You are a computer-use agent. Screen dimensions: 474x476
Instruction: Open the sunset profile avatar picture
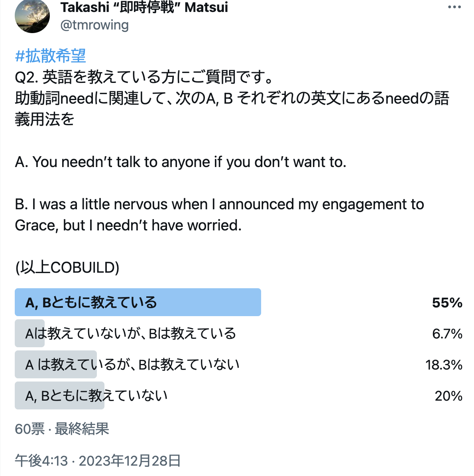click(32, 16)
